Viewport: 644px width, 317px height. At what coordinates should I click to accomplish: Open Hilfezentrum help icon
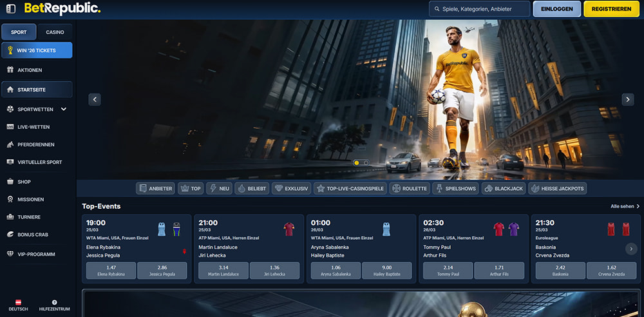point(54,302)
